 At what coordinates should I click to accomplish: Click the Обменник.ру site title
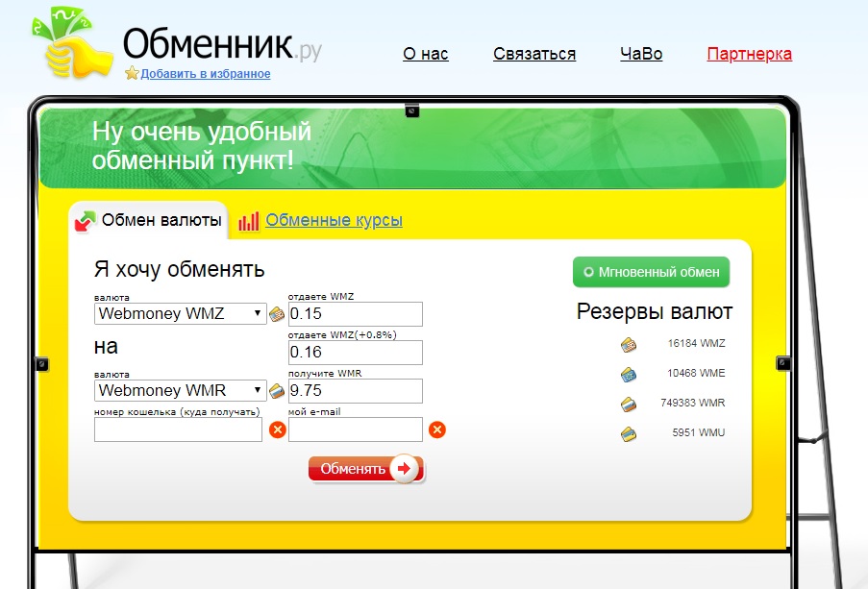(222, 44)
